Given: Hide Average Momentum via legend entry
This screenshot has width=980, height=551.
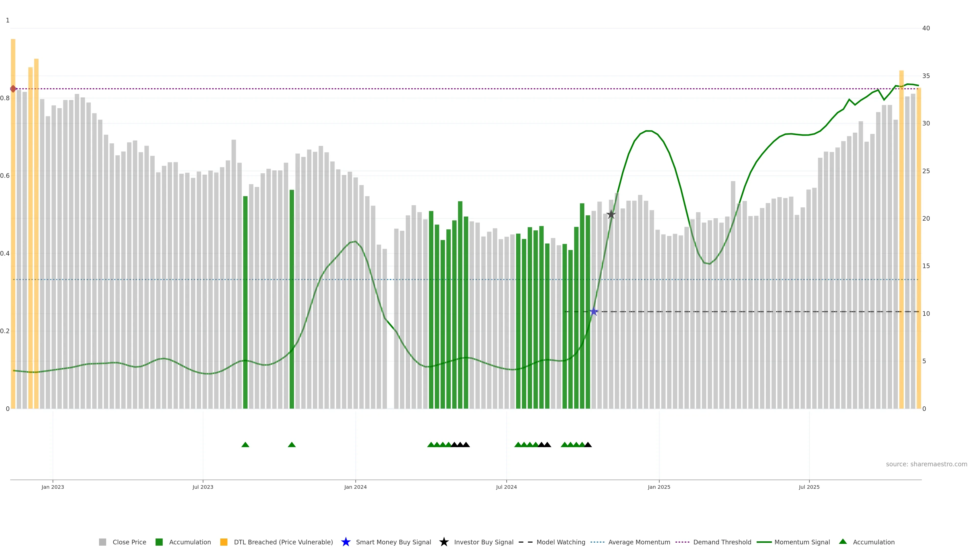Looking at the screenshot, I should 639,542.
